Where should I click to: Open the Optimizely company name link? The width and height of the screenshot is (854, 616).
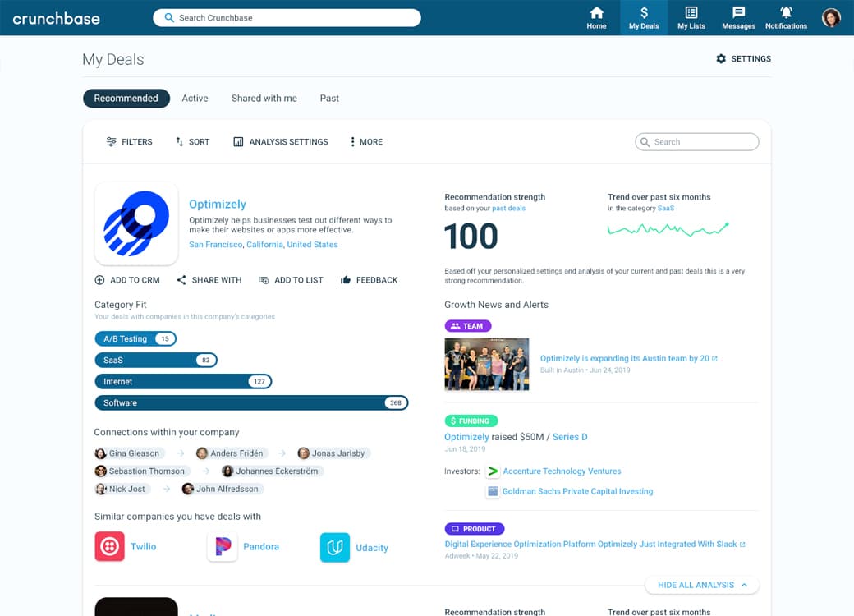(217, 205)
